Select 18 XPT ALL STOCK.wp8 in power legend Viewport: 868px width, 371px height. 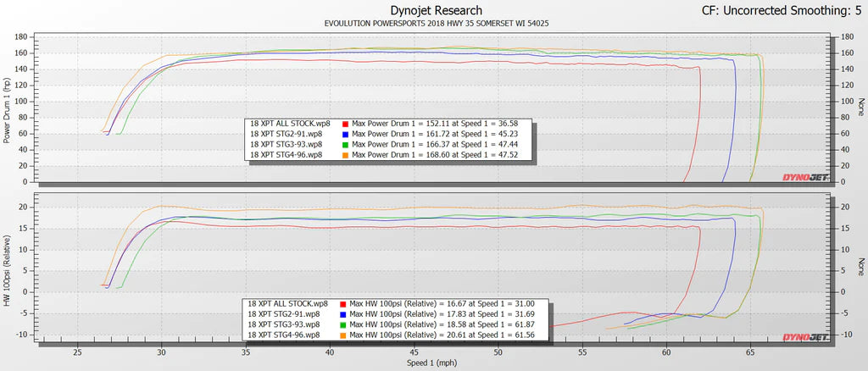pyautogui.click(x=290, y=123)
